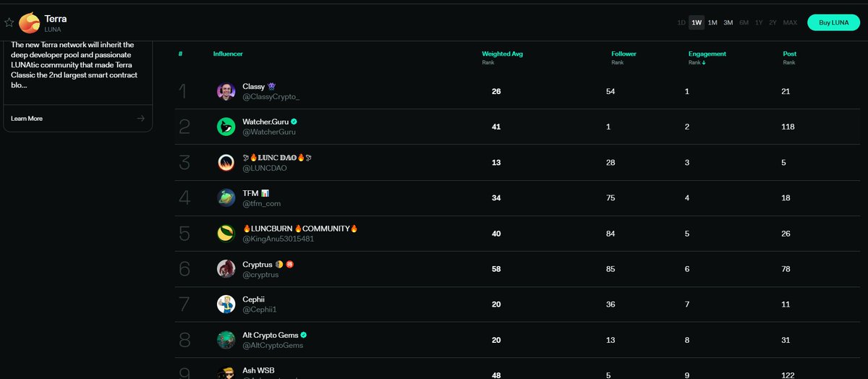The width and height of the screenshot is (868, 379).
Task: Open the @ClassyCrypto_ handle
Action: (271, 97)
